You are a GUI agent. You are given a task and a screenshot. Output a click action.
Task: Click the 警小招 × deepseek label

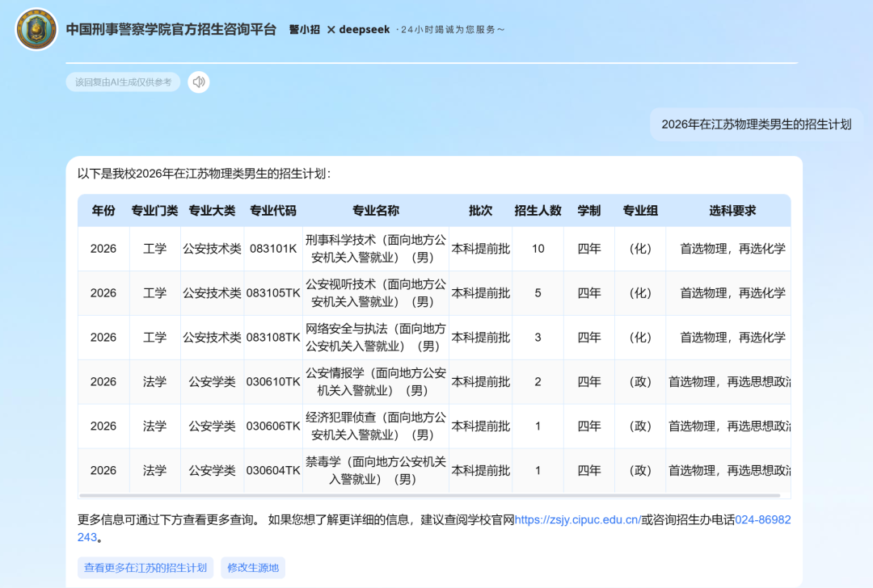(x=339, y=30)
